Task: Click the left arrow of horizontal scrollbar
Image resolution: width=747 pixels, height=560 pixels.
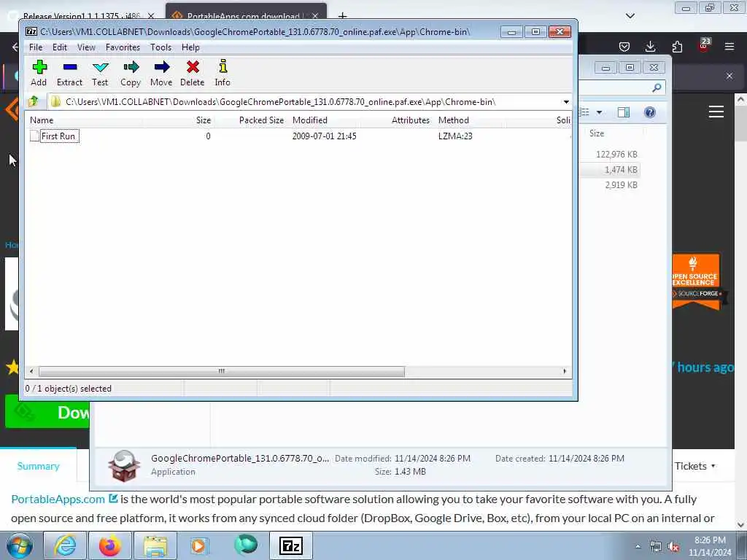Action: click(31, 371)
